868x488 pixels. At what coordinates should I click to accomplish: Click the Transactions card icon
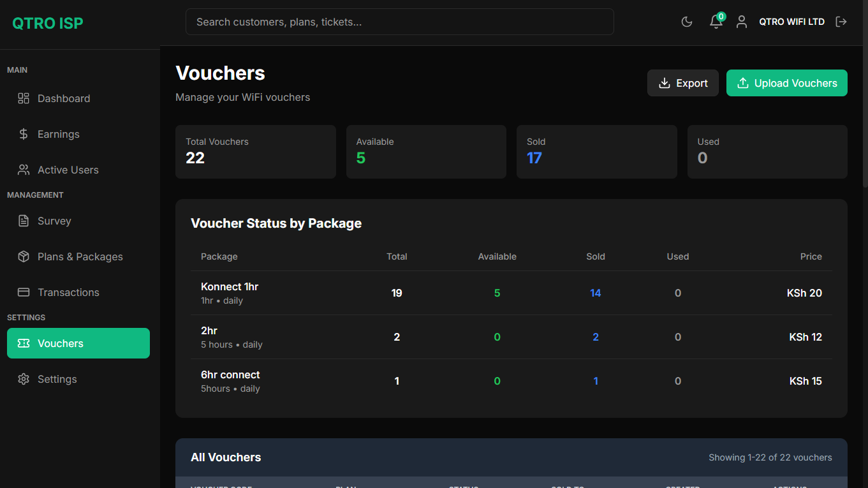tap(24, 292)
